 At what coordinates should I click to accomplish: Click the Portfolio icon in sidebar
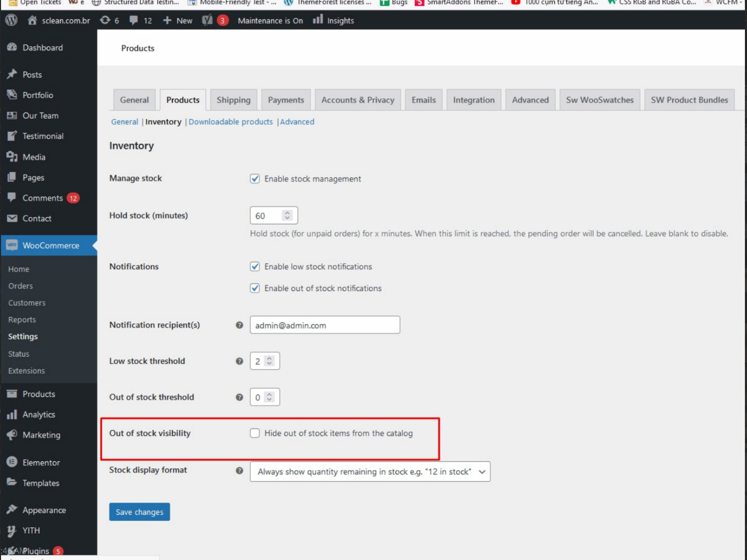coord(12,94)
